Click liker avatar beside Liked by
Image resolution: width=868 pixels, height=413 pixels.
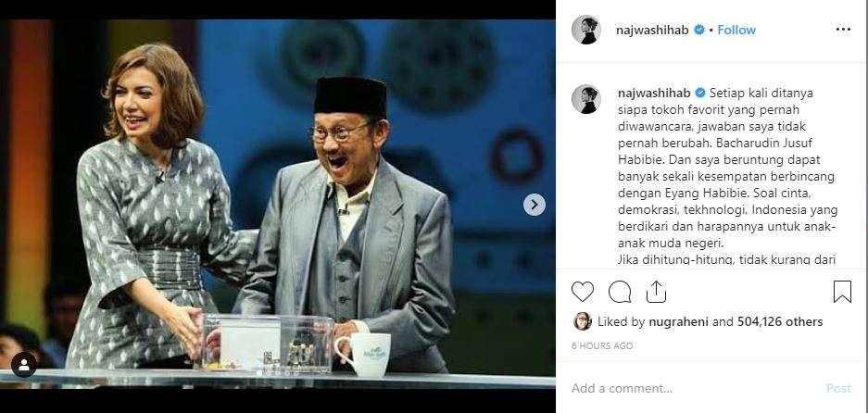(x=583, y=321)
